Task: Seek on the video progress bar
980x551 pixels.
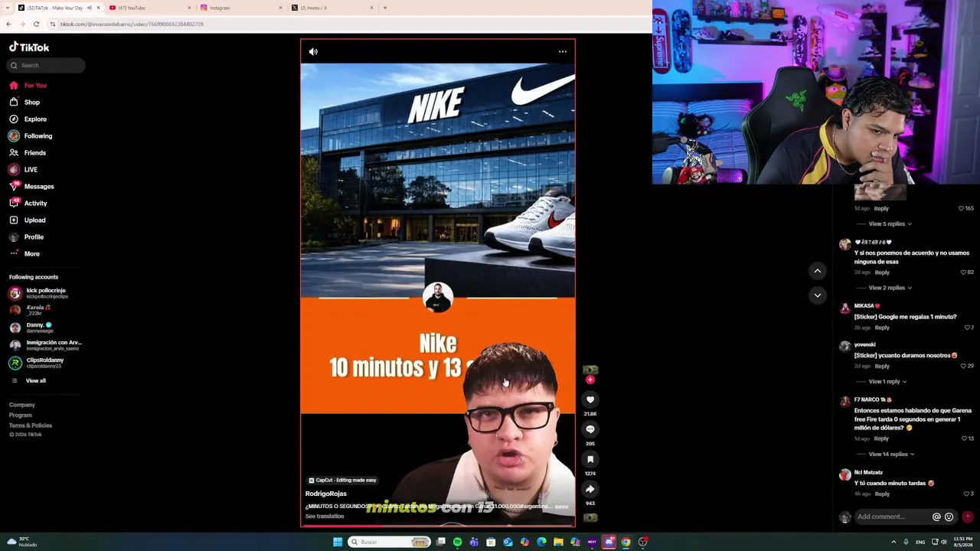Action: pyautogui.click(x=438, y=526)
